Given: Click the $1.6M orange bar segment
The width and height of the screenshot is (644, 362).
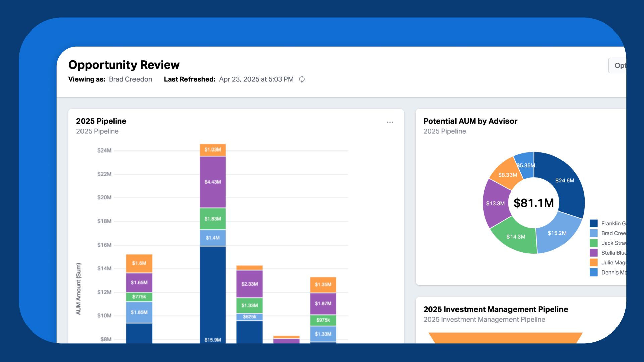Looking at the screenshot, I should [139, 263].
